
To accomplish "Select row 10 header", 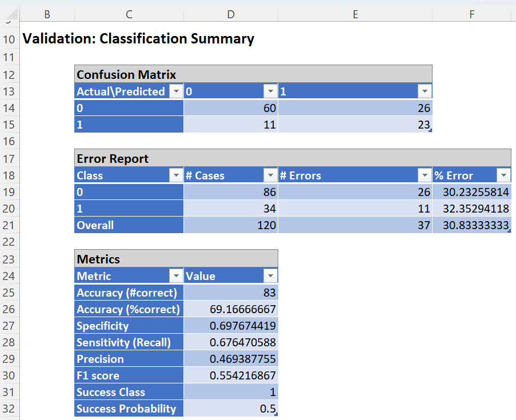I will pyautogui.click(x=10, y=39).
